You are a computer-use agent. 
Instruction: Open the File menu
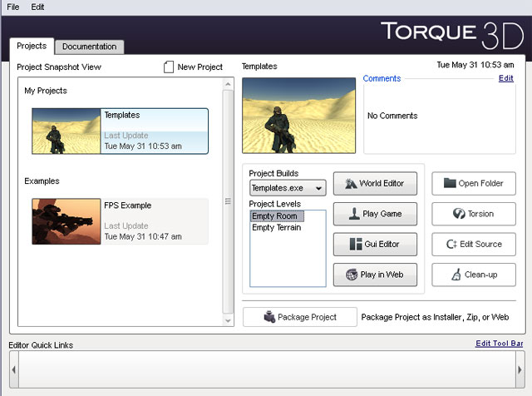point(12,7)
